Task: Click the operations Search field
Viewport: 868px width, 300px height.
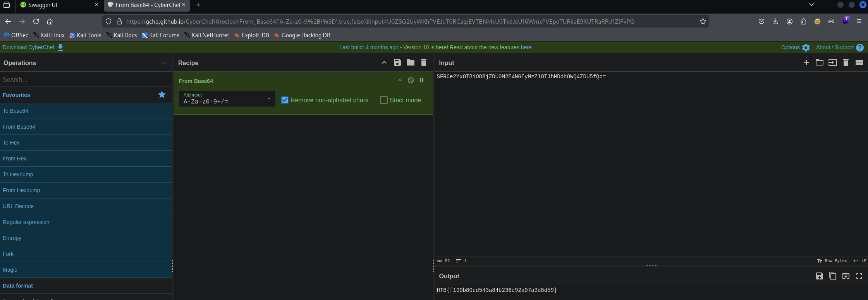Action: 85,79
